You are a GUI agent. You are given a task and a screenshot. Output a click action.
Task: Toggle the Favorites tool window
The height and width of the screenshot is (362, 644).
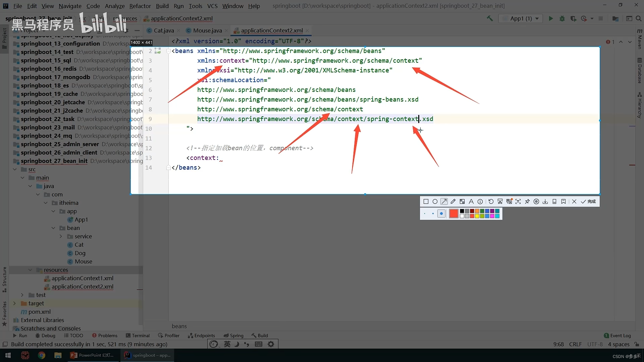tap(4, 313)
